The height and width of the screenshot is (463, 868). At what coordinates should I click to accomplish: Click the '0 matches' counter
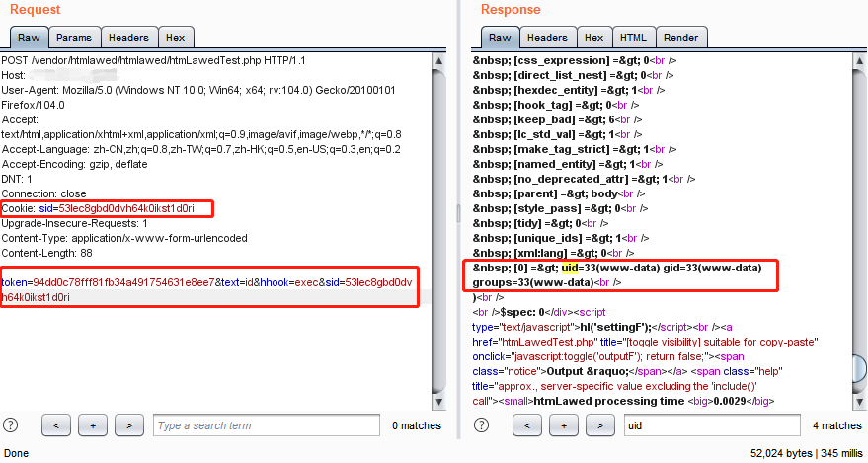pyautogui.click(x=417, y=425)
